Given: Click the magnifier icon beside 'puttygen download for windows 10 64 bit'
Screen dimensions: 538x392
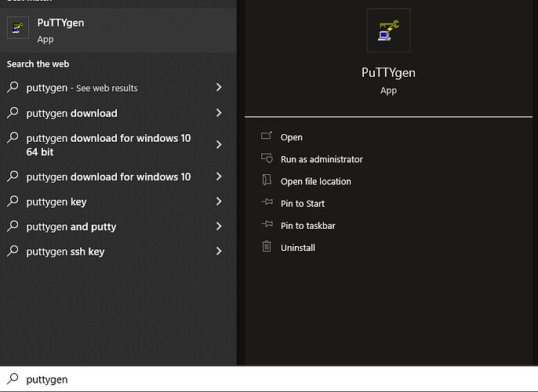Looking at the screenshot, I should (x=13, y=137).
